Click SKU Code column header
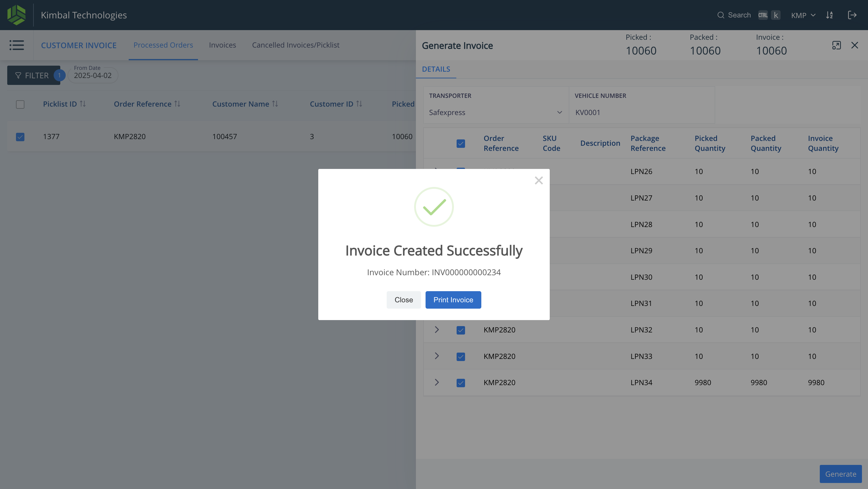Screen dimensions: 868x489 click(551, 143)
